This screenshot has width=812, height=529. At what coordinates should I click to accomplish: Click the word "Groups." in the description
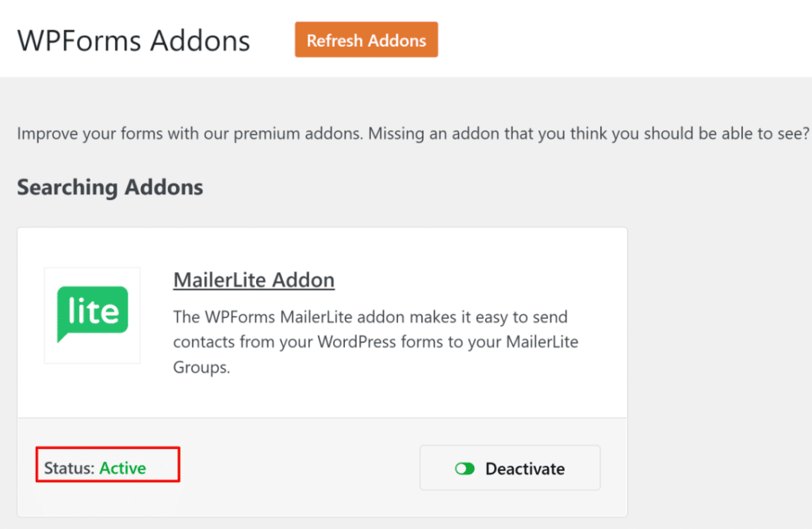[201, 368]
